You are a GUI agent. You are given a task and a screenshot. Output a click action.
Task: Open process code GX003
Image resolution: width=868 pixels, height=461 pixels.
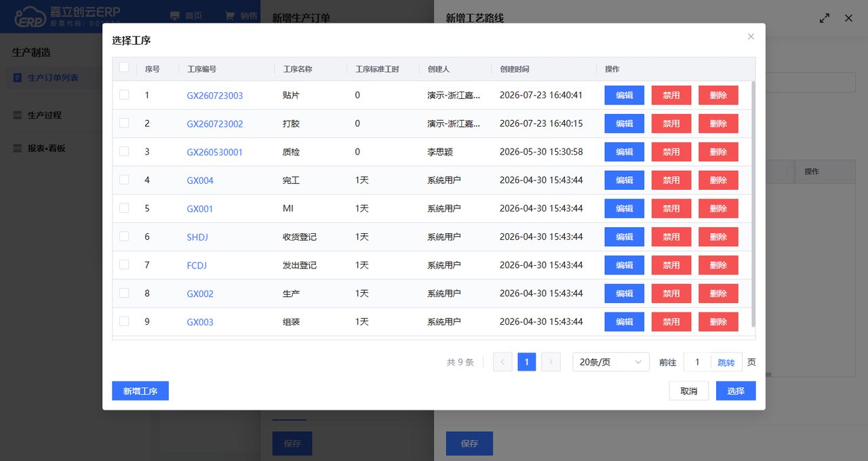pos(200,322)
